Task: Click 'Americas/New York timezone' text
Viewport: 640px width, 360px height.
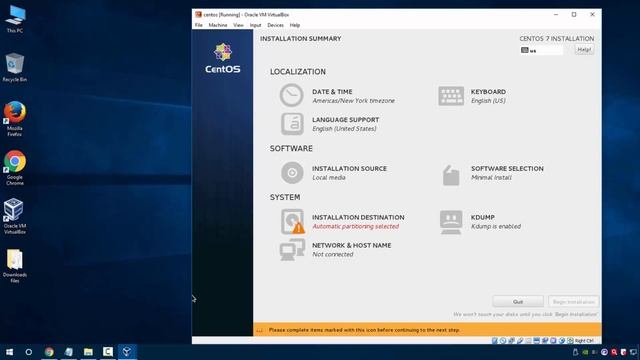Action: [353, 101]
